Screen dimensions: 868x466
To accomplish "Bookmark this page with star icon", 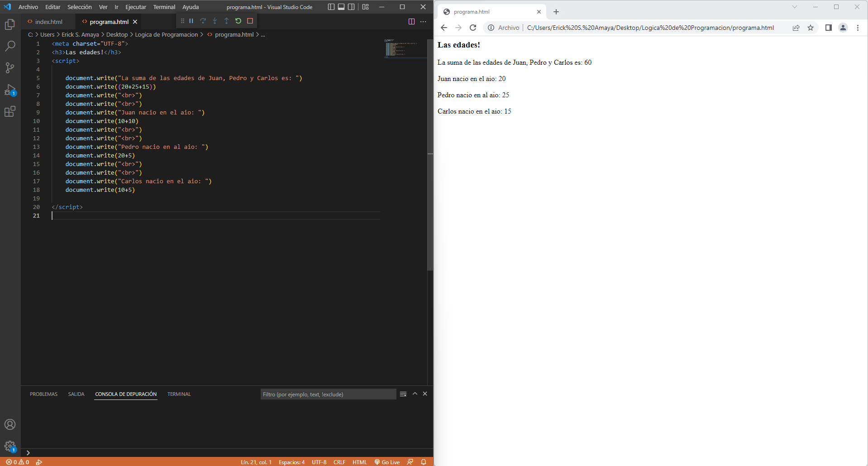I will [811, 28].
